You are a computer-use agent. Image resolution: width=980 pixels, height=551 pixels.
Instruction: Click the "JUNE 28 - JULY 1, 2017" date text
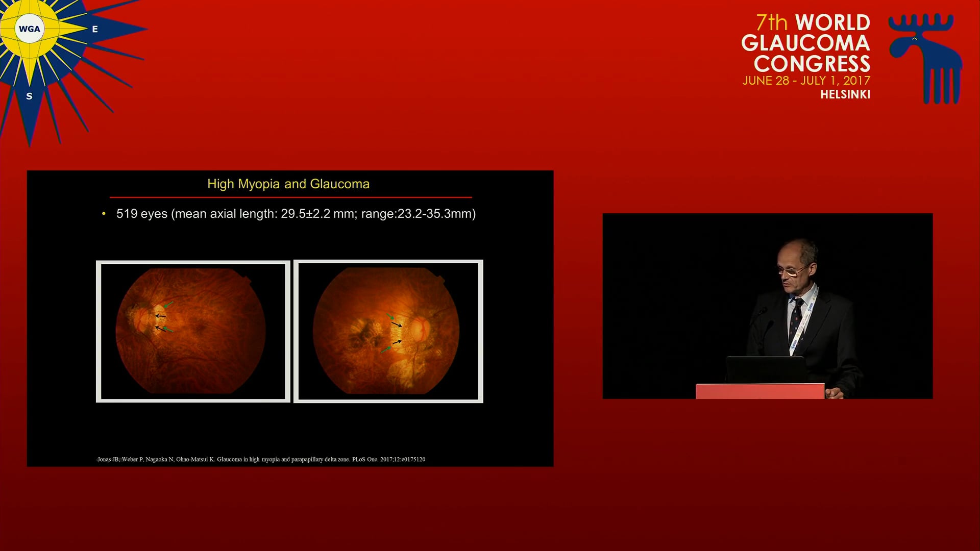click(x=806, y=81)
